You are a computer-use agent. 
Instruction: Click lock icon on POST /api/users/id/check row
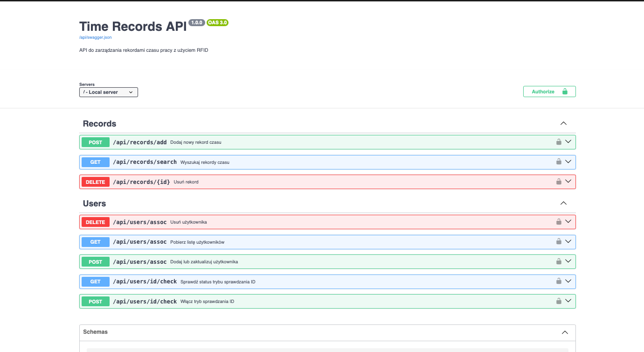point(558,301)
